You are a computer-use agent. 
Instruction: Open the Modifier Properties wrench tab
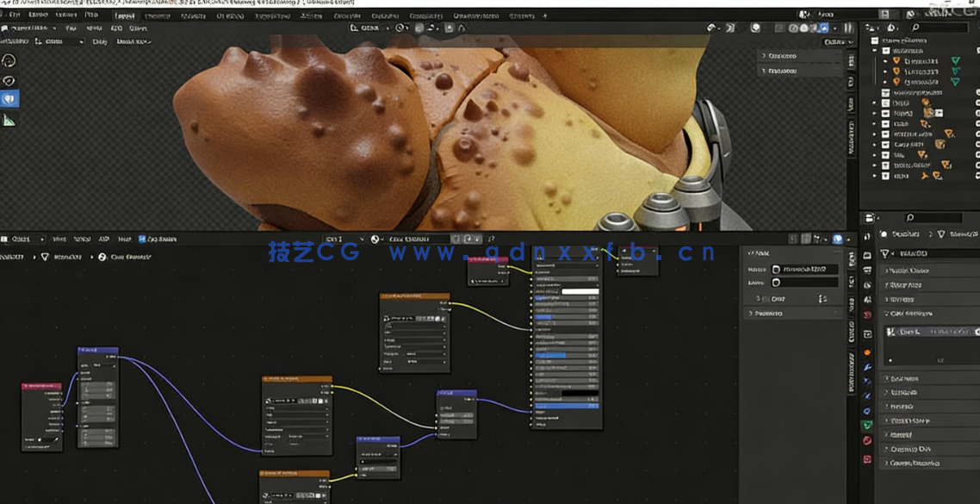(867, 366)
